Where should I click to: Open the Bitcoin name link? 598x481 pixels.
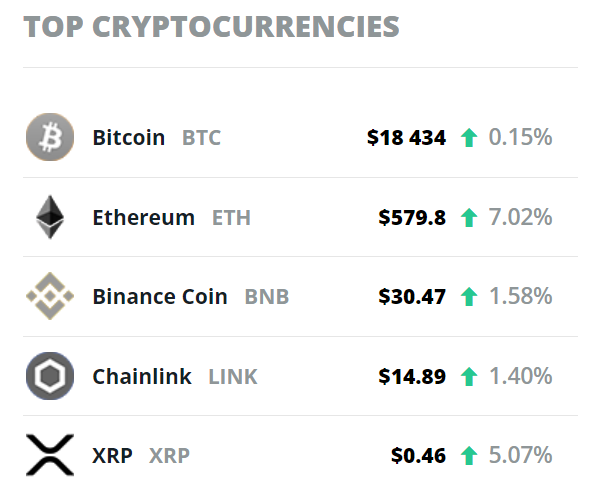[129, 137]
